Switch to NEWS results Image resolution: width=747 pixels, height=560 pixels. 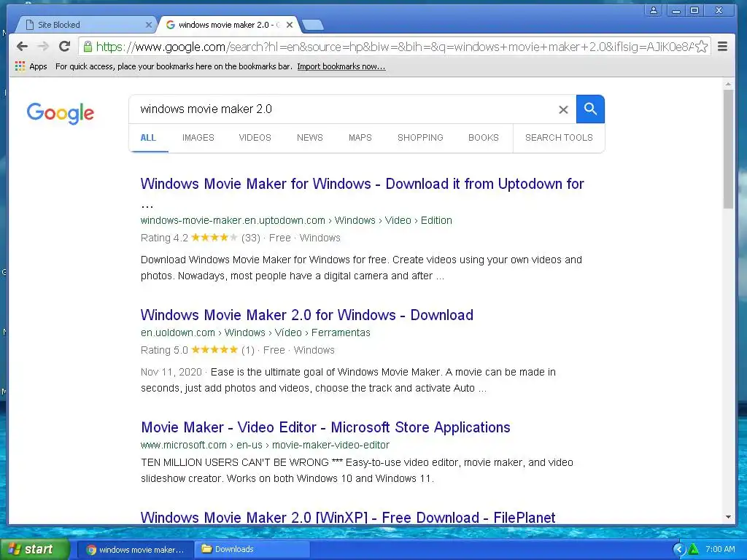[309, 138]
